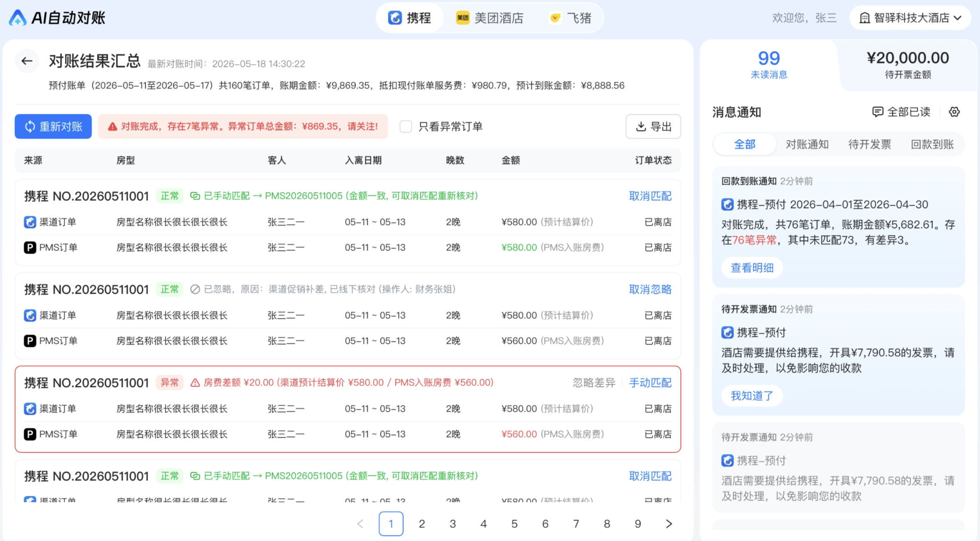This screenshot has width=980, height=541.
Task: Click the red warning icon in alert banner
Action: tap(112, 127)
